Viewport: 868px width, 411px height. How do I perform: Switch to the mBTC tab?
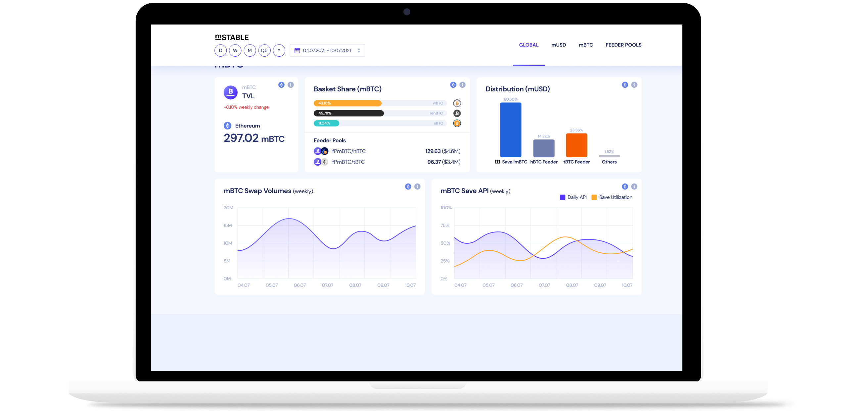click(586, 45)
